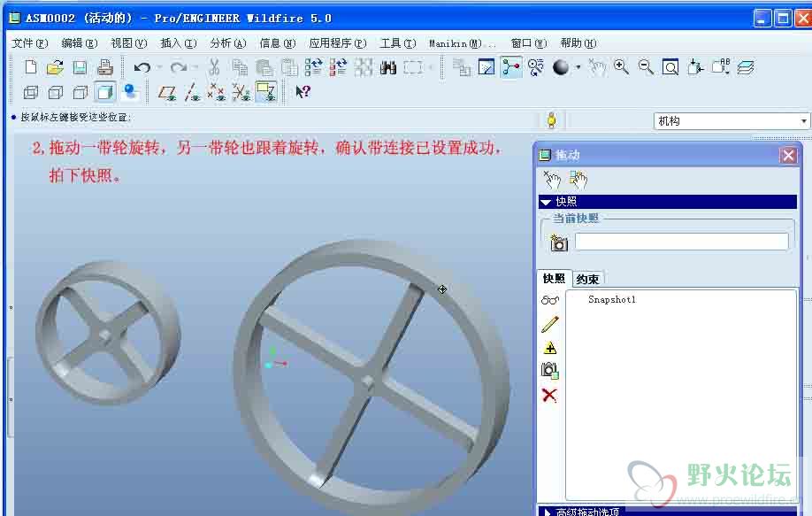
Task: Toggle datum points display
Action: coord(217,93)
